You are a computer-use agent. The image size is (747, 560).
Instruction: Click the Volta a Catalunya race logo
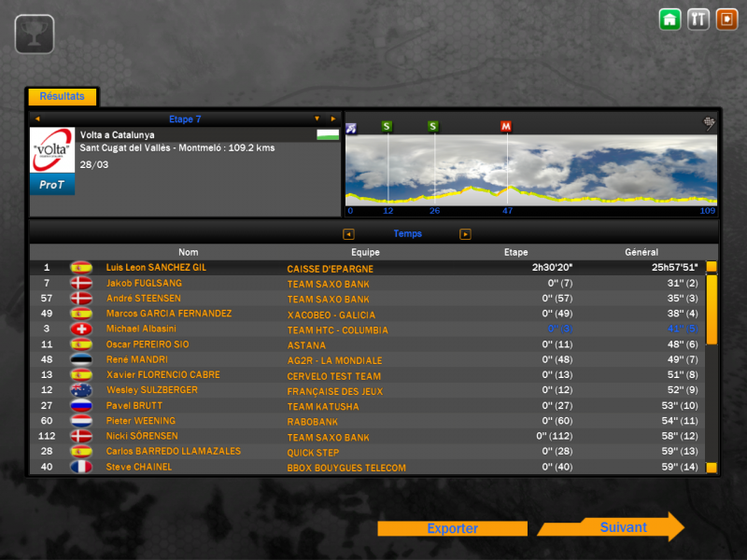(x=52, y=150)
